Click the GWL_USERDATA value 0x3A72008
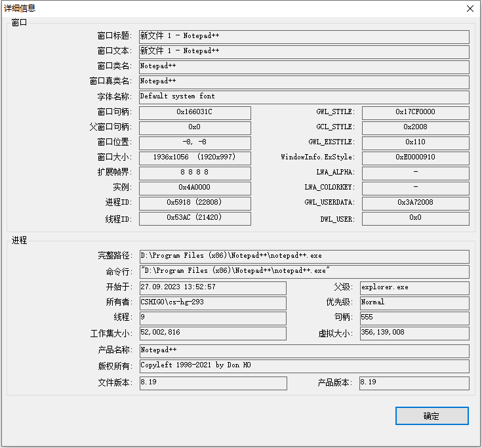 click(416, 203)
